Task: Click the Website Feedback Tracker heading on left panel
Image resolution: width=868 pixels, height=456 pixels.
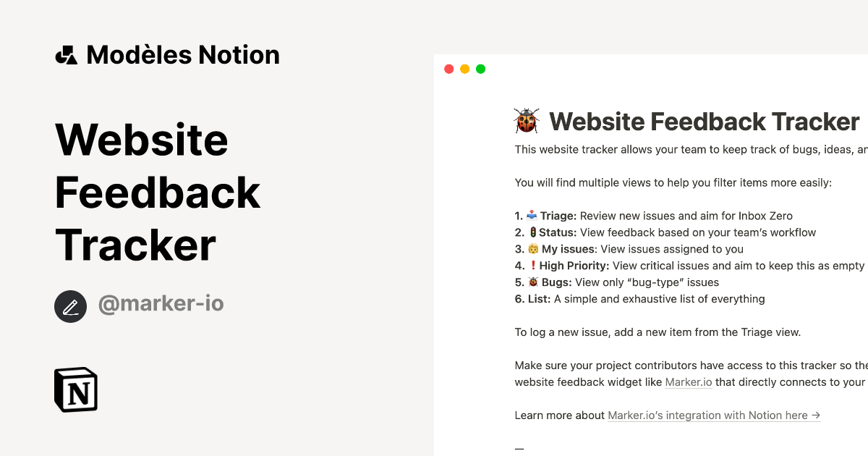Action: tap(158, 193)
